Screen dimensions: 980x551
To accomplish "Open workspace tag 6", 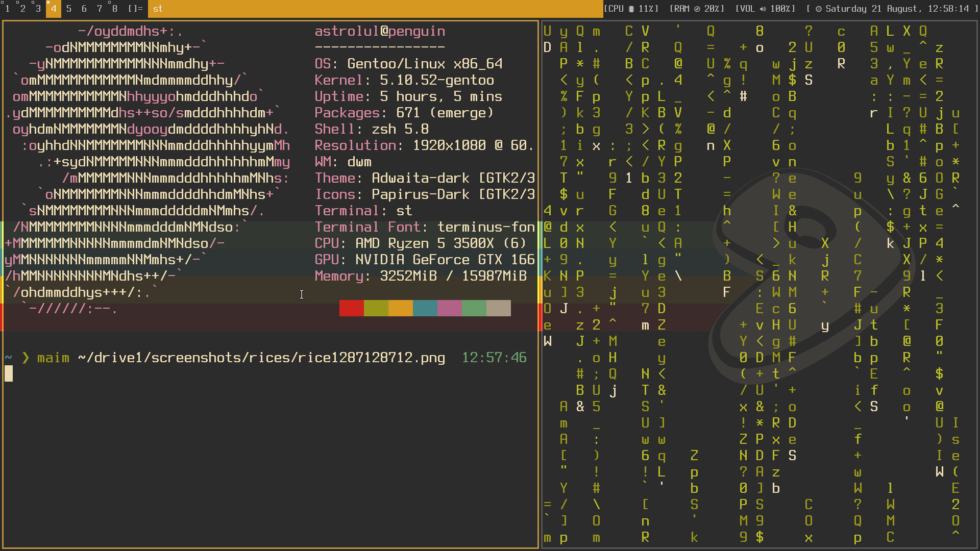I will tap(84, 9).
